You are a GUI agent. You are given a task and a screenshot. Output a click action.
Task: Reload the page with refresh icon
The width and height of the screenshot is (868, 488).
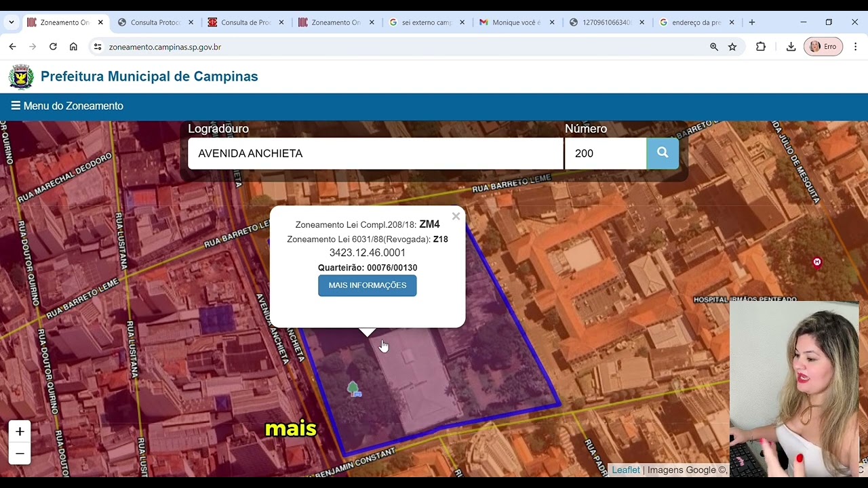point(53,47)
